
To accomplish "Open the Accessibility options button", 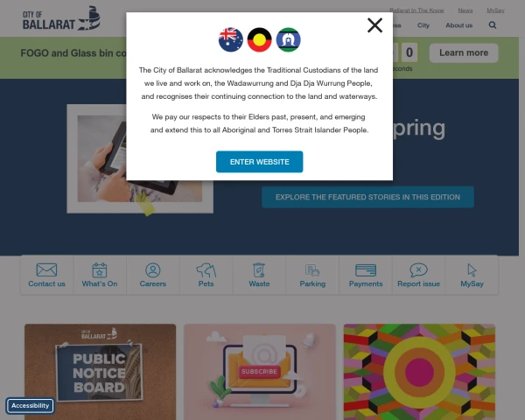I will (30, 406).
